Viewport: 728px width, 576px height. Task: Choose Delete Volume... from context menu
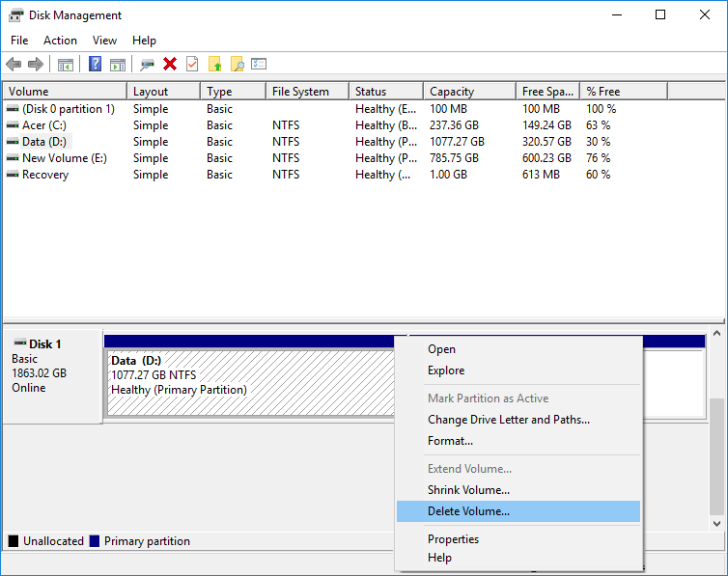point(468,511)
